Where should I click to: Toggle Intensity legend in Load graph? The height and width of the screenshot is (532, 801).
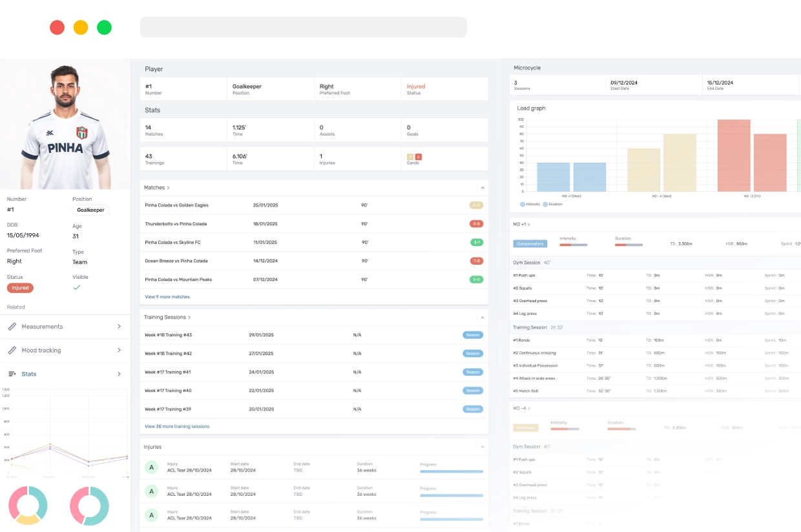[x=530, y=204]
